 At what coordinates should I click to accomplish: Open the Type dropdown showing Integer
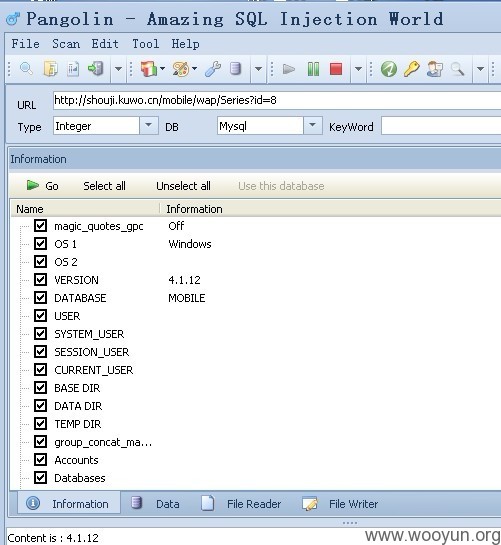[x=148, y=125]
